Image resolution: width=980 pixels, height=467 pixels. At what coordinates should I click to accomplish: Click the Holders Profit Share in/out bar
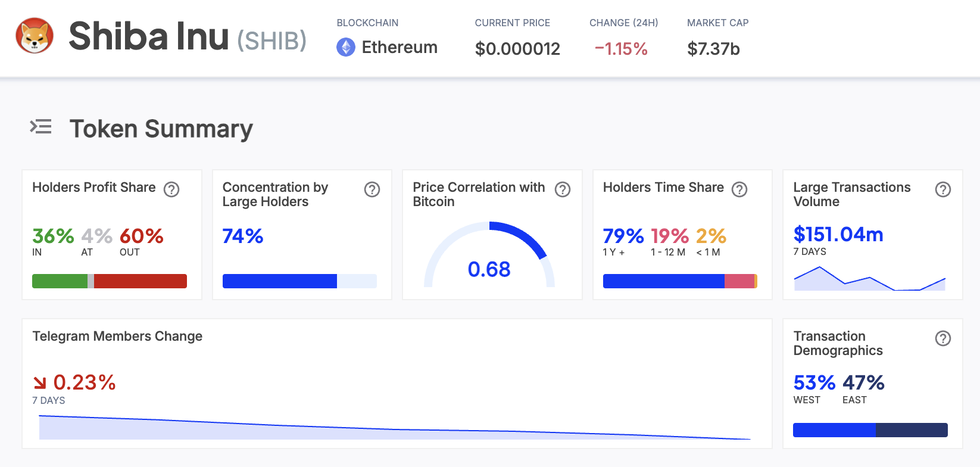pyautogui.click(x=110, y=281)
